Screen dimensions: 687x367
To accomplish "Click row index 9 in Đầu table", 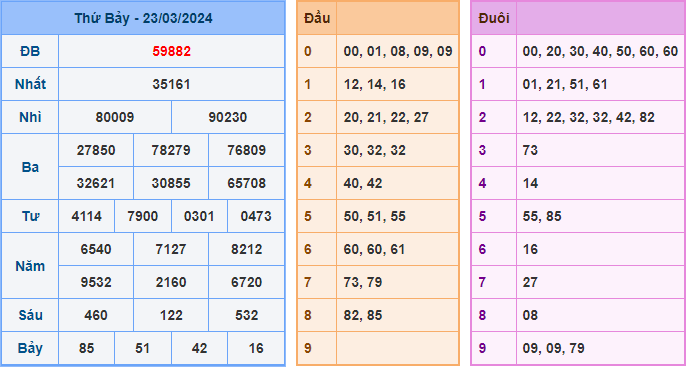I will [x=308, y=348].
